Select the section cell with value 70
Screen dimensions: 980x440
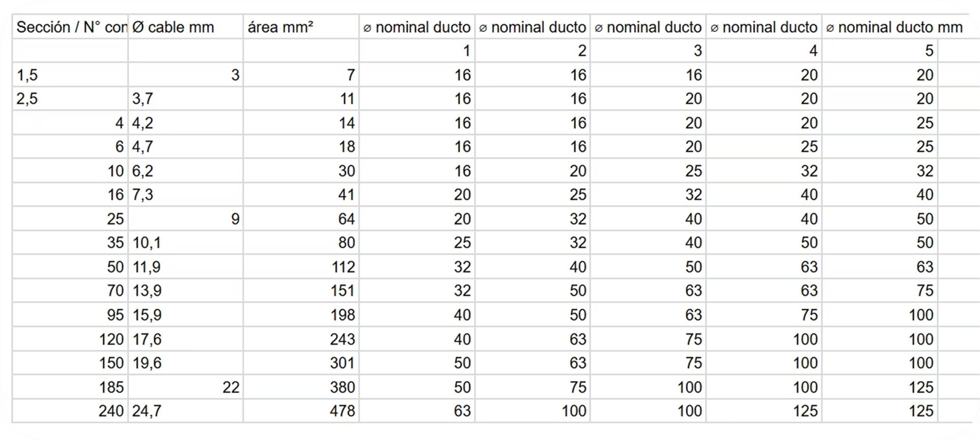coord(70,291)
